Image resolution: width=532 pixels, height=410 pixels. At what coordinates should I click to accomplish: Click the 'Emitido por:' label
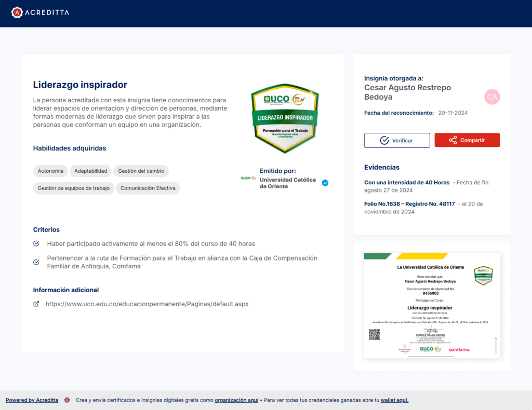pos(278,171)
